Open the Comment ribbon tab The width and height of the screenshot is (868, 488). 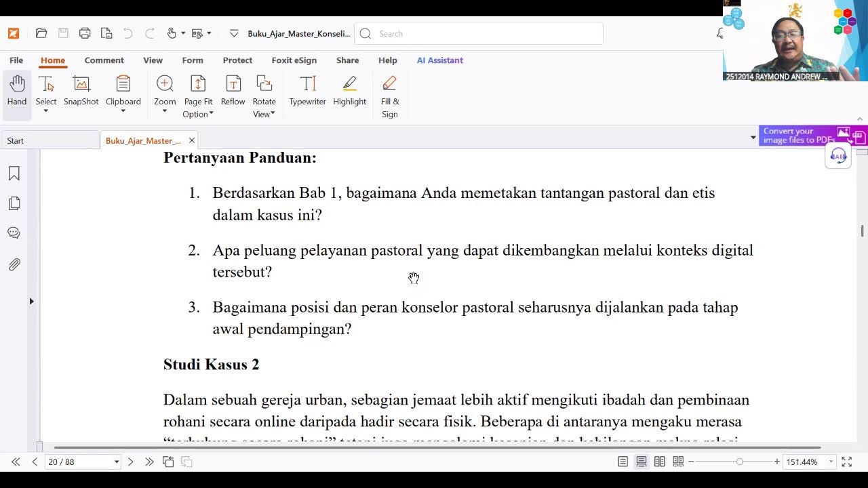104,60
